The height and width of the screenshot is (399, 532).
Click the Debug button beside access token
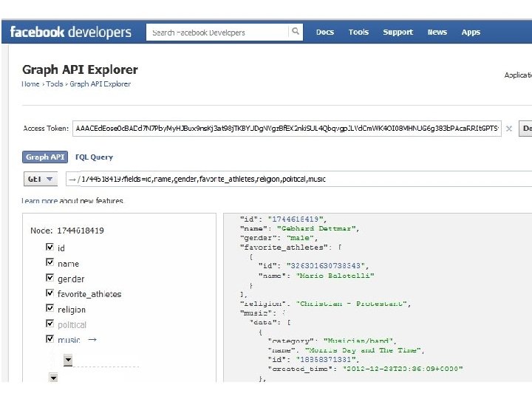tap(525, 129)
